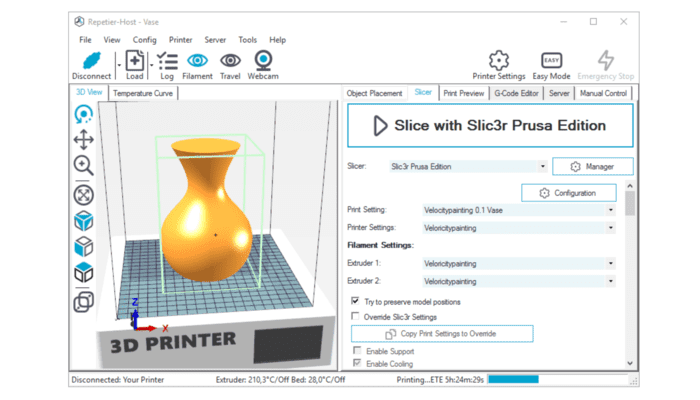Expand the Extruder 2 filament dropdown
This screenshot has width=700, height=400.
click(x=611, y=281)
